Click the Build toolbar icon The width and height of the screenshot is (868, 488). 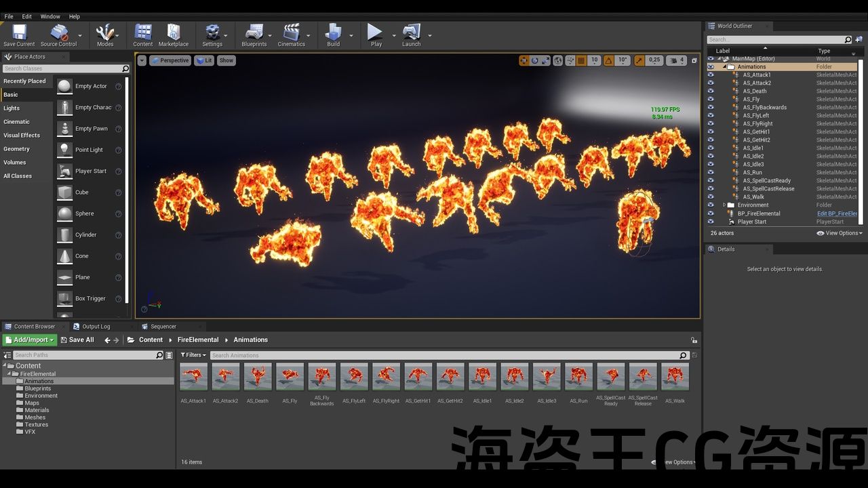point(333,34)
